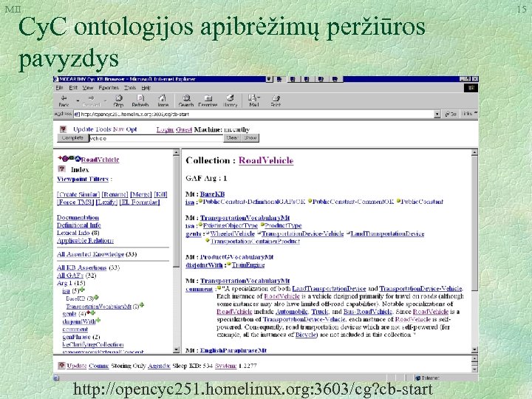This screenshot has width=532, height=399.
Task: Click the Refresh toolbar icon
Action: [x=140, y=100]
